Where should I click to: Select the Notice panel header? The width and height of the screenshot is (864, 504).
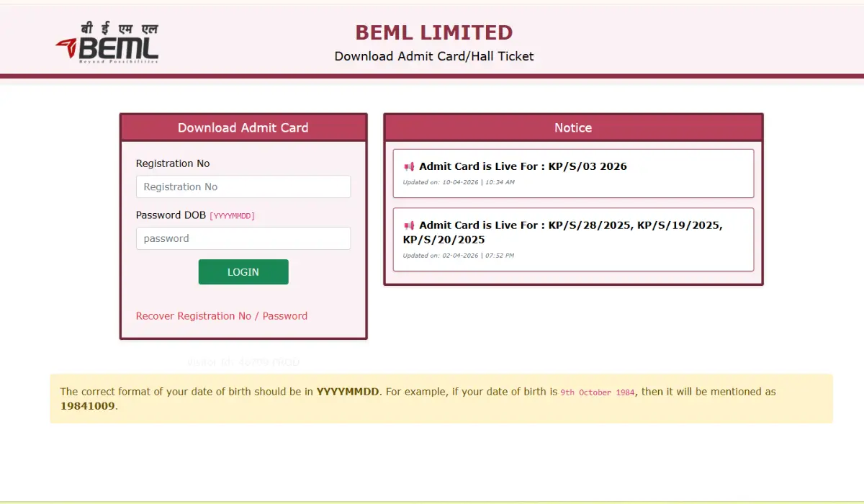coord(573,127)
